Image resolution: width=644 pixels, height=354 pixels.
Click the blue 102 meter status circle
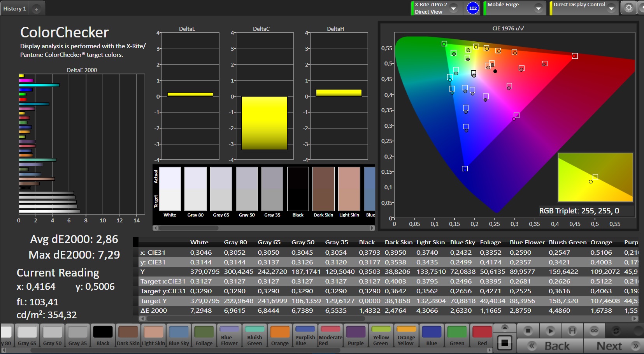coord(473,8)
